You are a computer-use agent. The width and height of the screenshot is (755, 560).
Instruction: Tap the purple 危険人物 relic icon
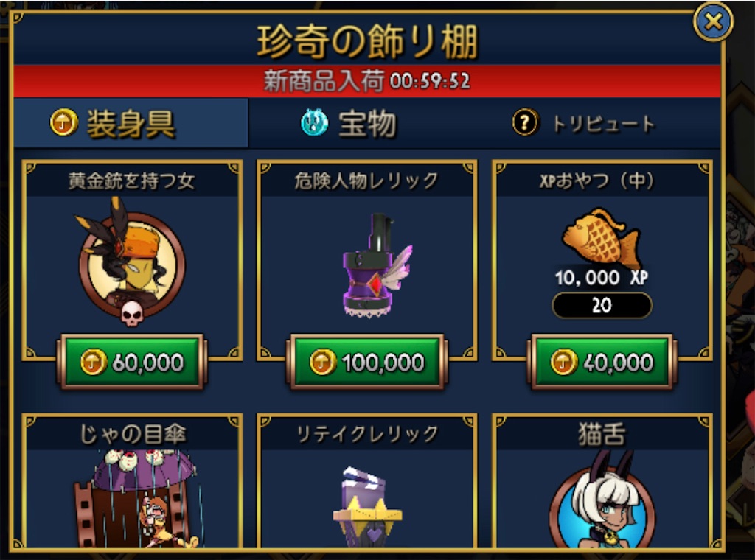[x=375, y=265]
